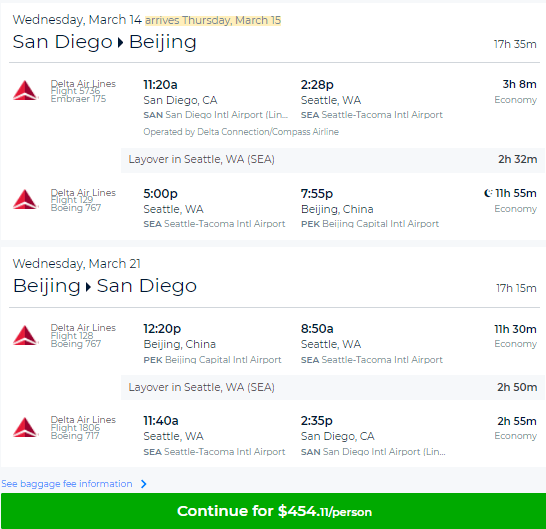
Task: Click the San Diego to Beijing heading
Action: 104,42
